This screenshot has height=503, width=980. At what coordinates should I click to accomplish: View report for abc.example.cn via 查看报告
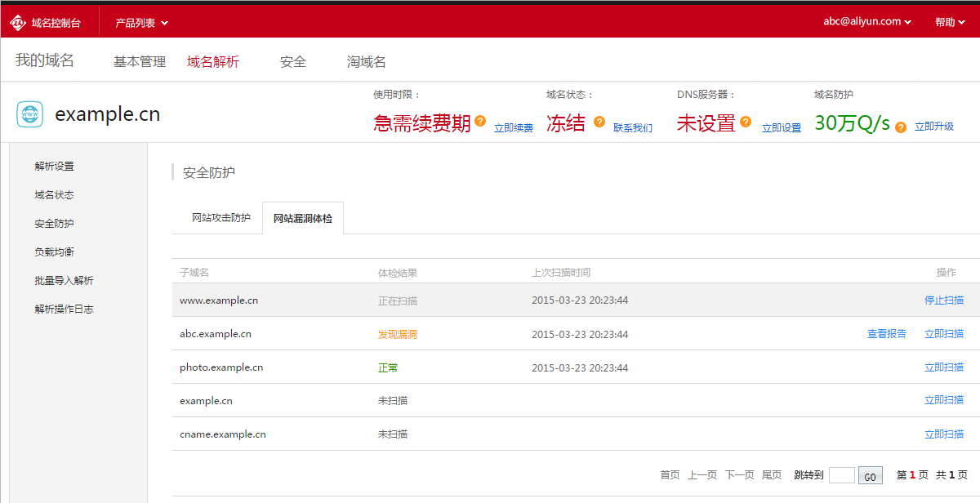coord(887,333)
